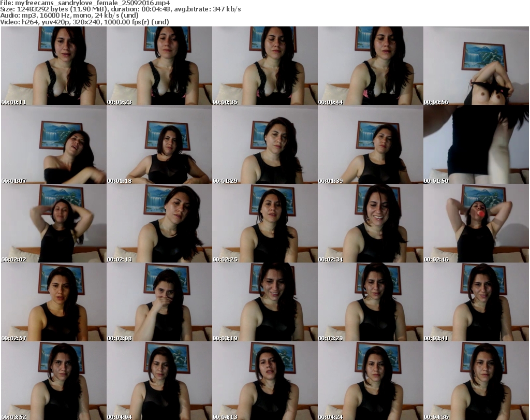Click the thumbnail at 00:02:34
Image resolution: width=530 pixels, height=420 pixels.
coord(370,224)
